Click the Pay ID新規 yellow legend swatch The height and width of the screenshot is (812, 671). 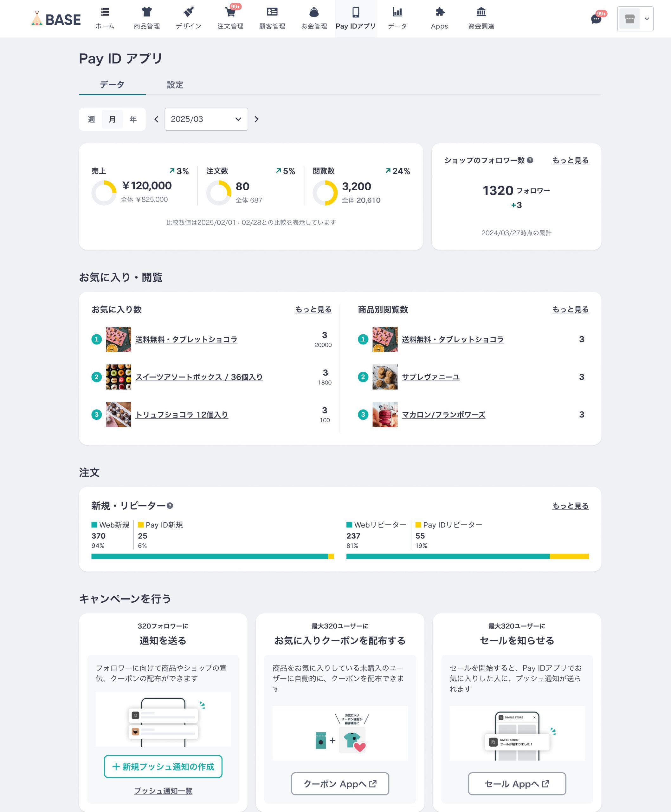tap(141, 525)
